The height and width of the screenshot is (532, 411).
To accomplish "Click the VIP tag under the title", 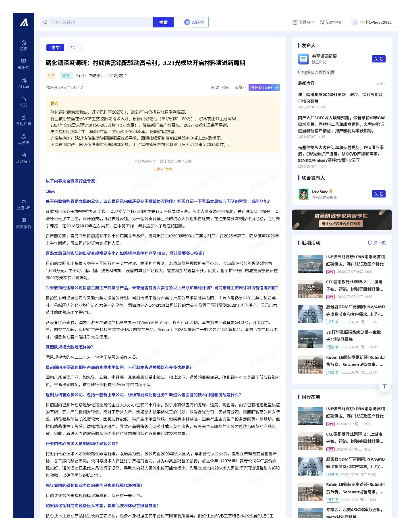I will 51,75.
